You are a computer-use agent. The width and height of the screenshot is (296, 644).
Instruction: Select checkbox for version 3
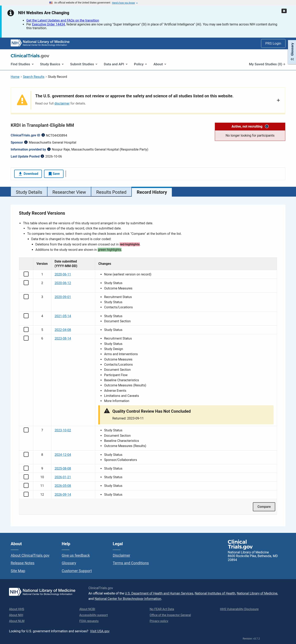(26, 296)
